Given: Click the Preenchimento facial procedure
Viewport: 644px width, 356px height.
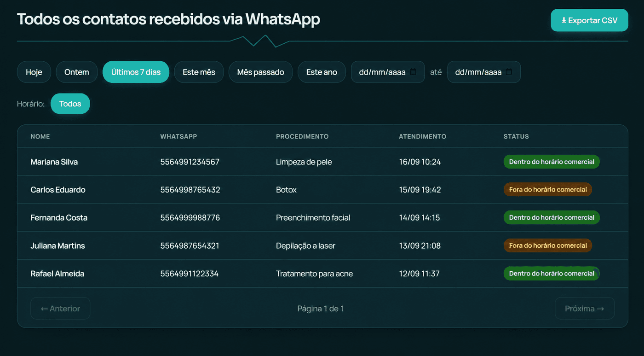Looking at the screenshot, I should (313, 217).
